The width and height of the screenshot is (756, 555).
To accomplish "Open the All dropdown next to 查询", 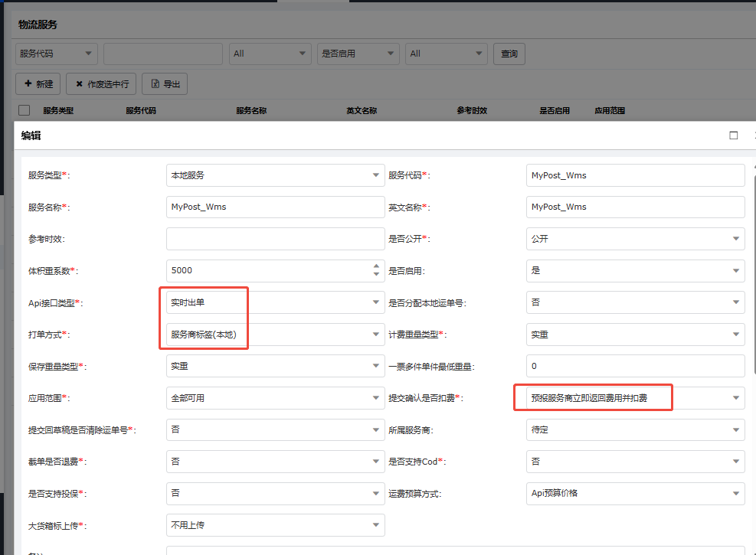I will (447, 54).
